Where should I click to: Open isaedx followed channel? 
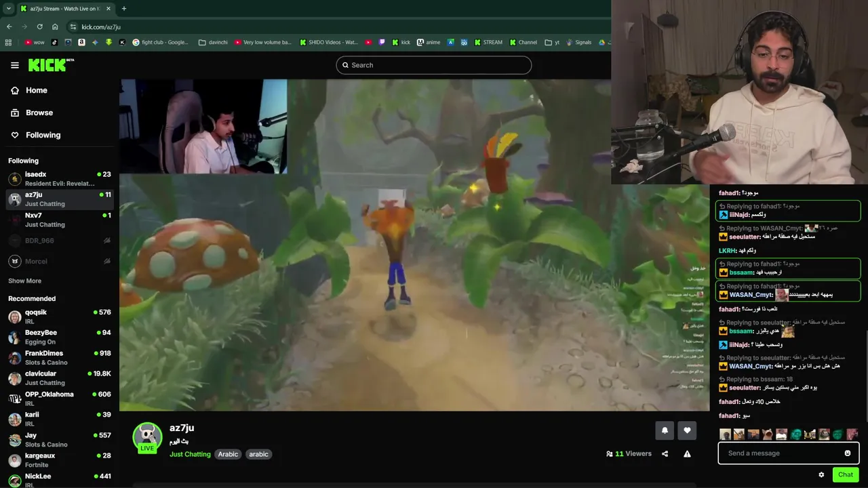[x=60, y=179]
